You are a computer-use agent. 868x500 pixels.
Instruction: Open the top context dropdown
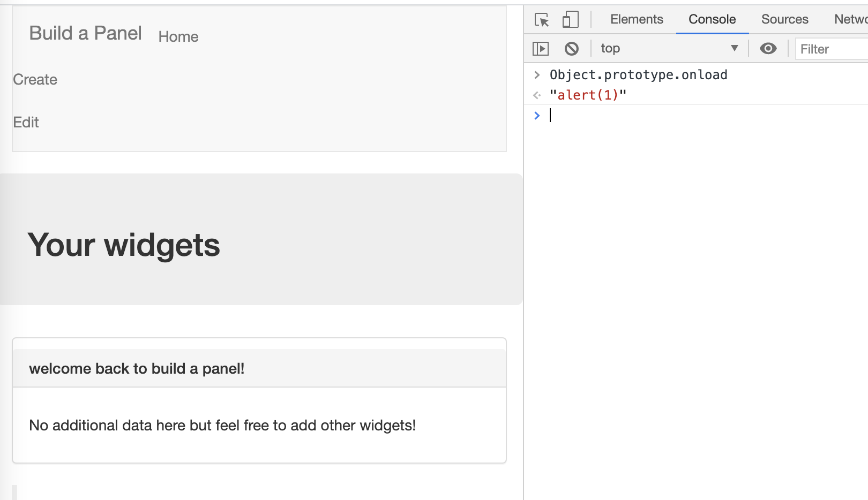(x=669, y=49)
